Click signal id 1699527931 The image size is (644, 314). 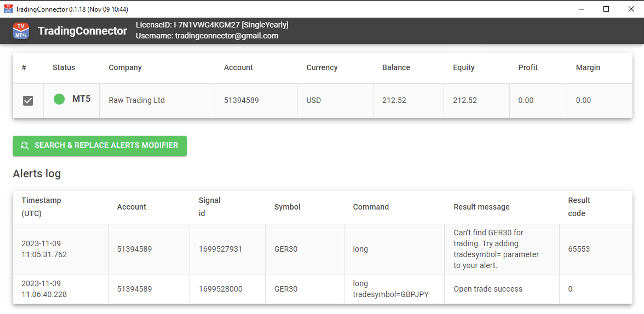pos(220,249)
